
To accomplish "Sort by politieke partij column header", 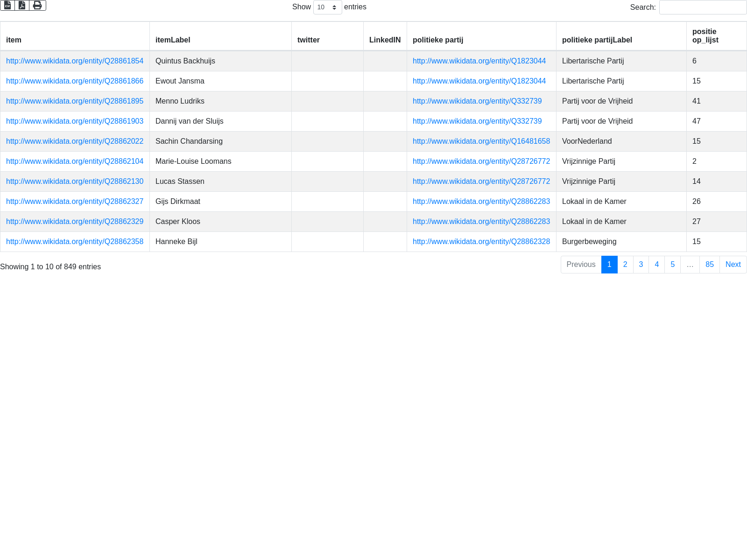I will (481, 36).
